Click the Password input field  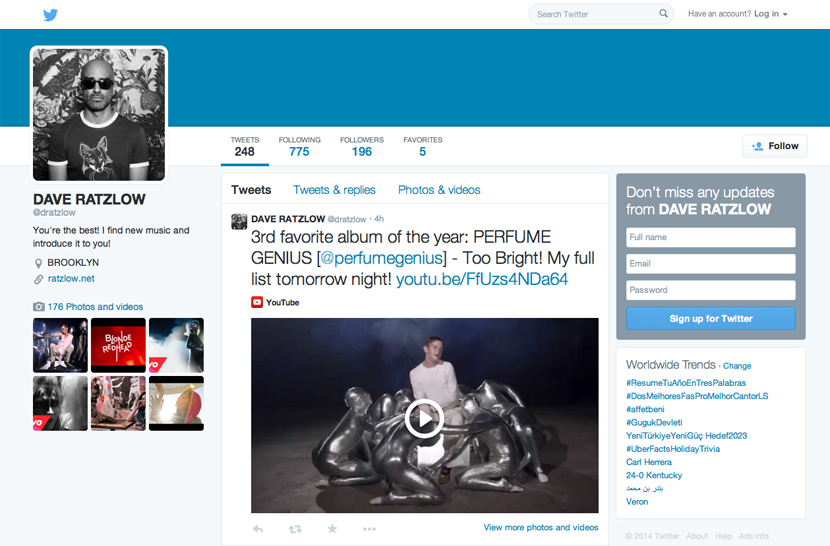pyautogui.click(x=711, y=290)
